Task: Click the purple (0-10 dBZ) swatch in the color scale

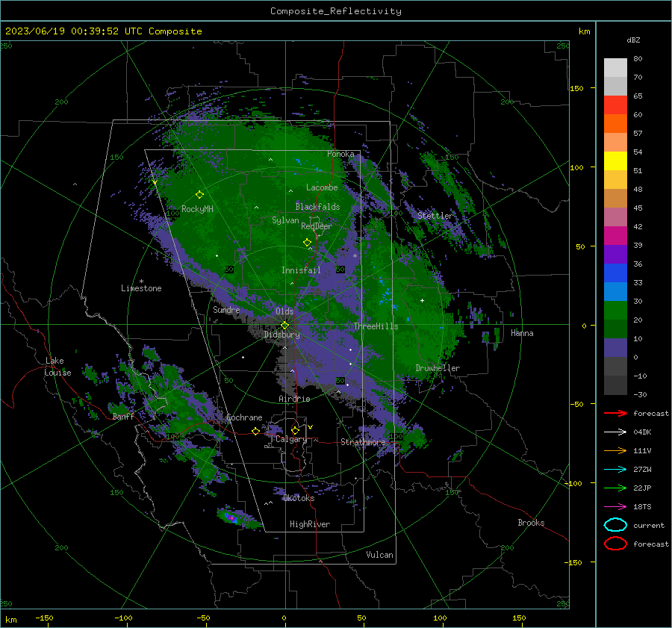Action: click(615, 348)
